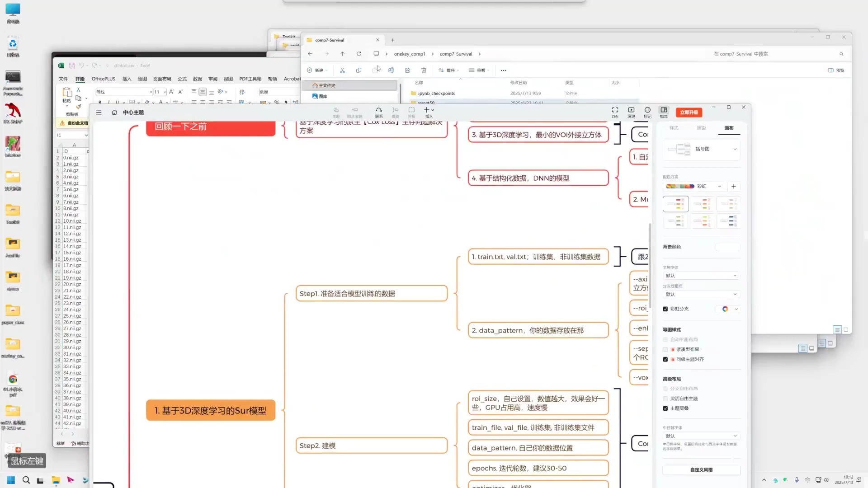The image size is (868, 488).
Task: Click onekey_comp1 breadcrumb in Explorer
Action: (410, 54)
